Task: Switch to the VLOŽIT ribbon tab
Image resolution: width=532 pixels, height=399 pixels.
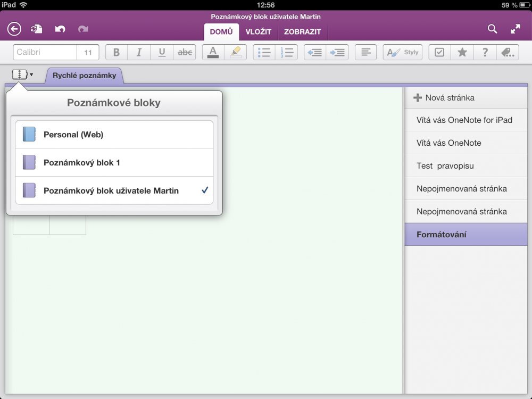Action: (259, 32)
